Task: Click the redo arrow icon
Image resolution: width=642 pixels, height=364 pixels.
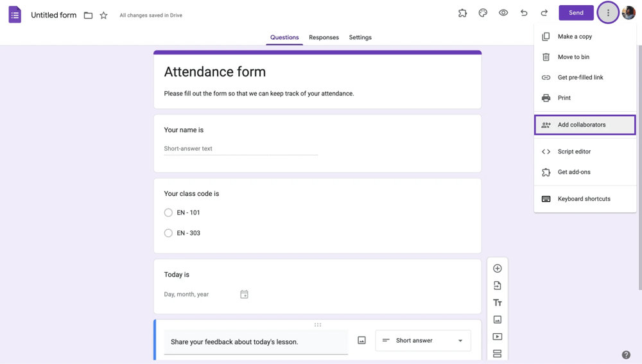Action: point(544,13)
